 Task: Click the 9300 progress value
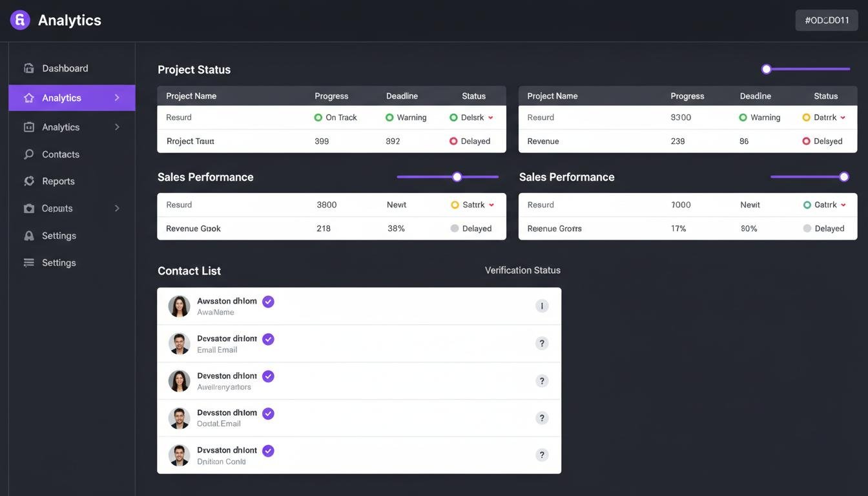click(681, 118)
